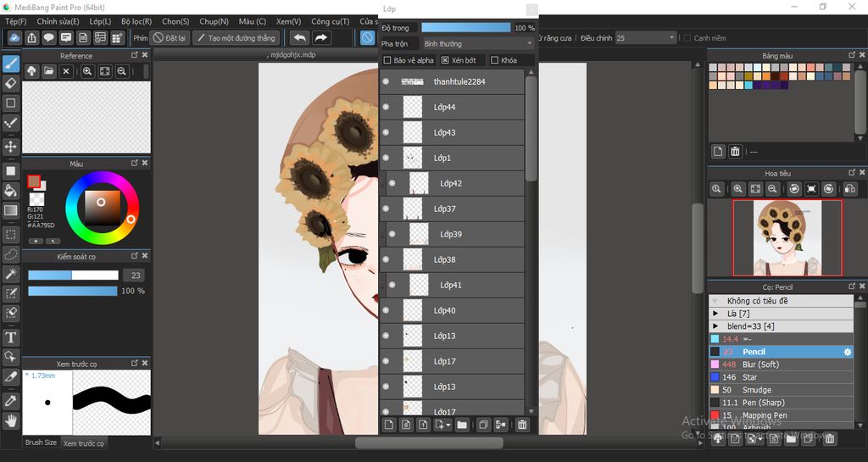This screenshot has height=462, width=868.
Task: Enable the Khóa layer lock checkbox
Action: coord(494,60)
